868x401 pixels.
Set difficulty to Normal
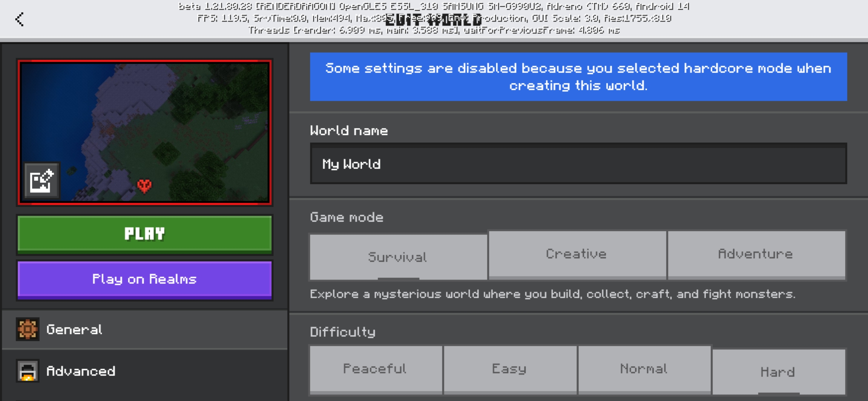click(644, 369)
